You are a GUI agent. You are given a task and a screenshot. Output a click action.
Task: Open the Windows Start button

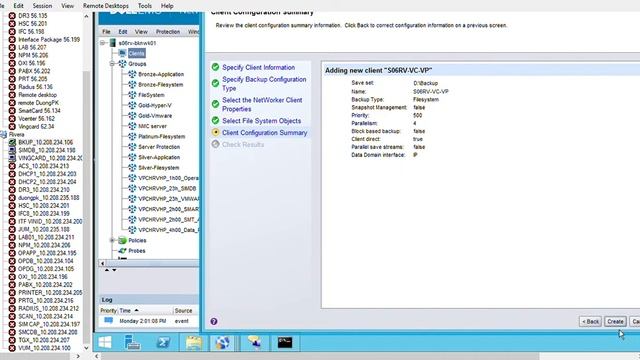105,342
